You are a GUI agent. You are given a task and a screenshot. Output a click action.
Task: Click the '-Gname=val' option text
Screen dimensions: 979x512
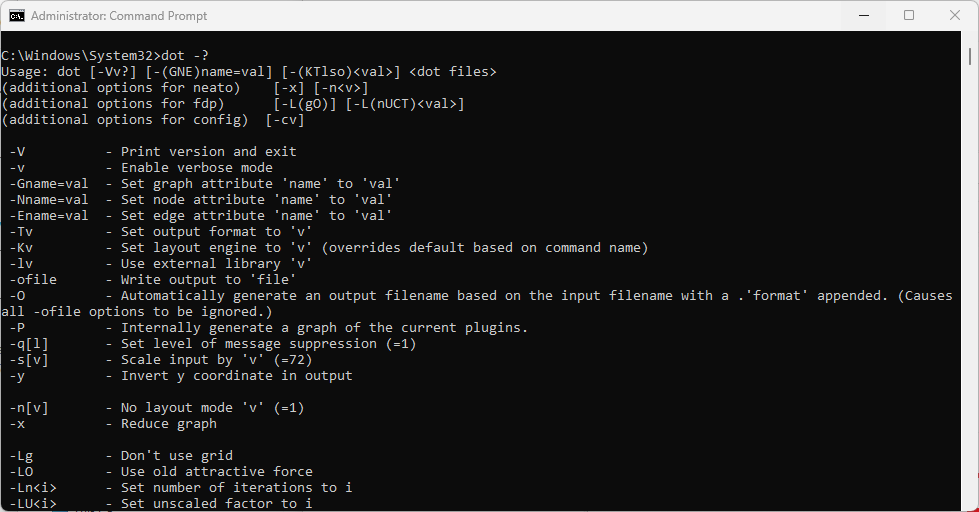(x=49, y=183)
